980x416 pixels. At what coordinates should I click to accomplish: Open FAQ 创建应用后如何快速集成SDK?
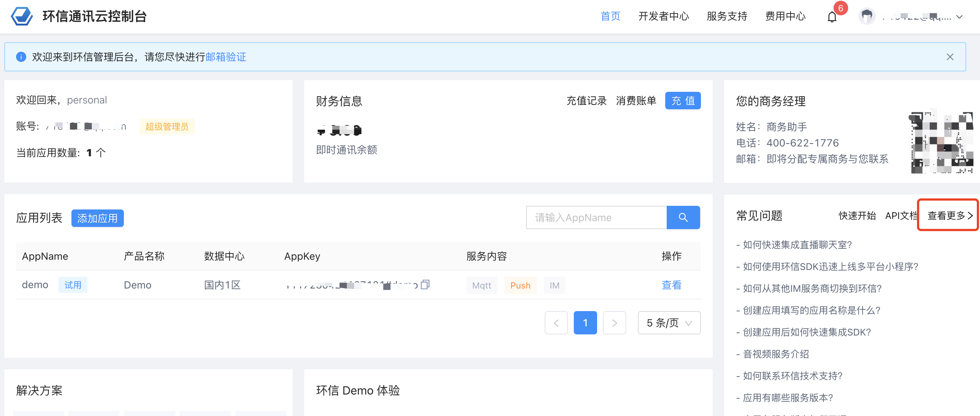807,332
